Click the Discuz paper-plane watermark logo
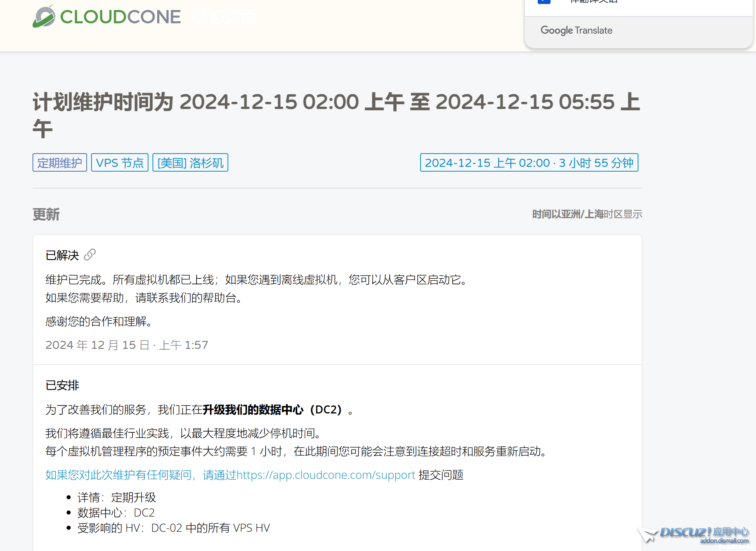 [x=648, y=535]
